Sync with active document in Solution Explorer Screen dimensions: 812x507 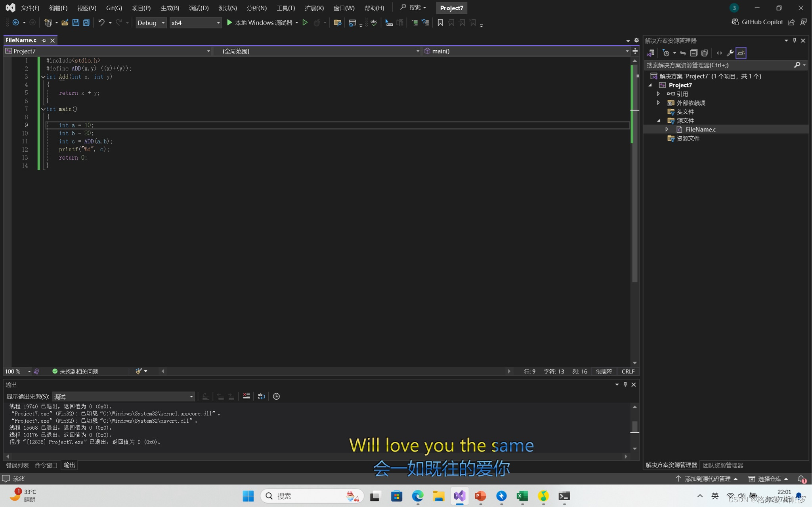[683, 53]
